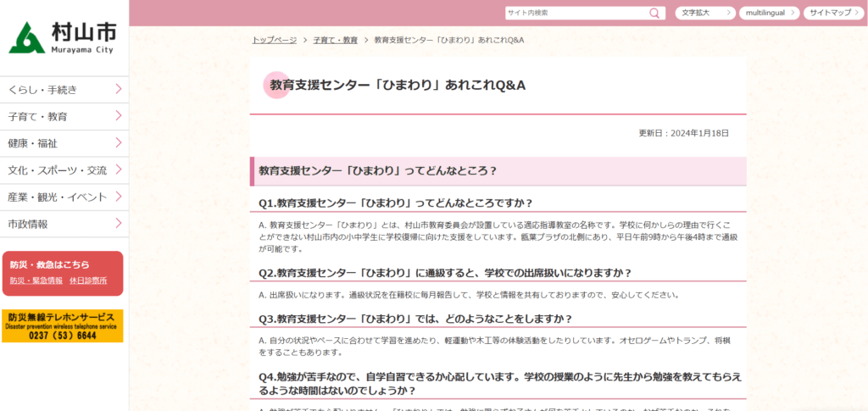Open the 防災・緊急情報 link
Image resolution: width=868 pixels, height=411 pixels.
[36, 280]
